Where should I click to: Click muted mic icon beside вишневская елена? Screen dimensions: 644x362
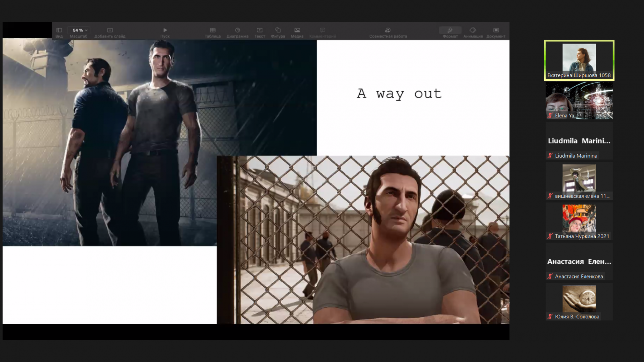point(550,196)
